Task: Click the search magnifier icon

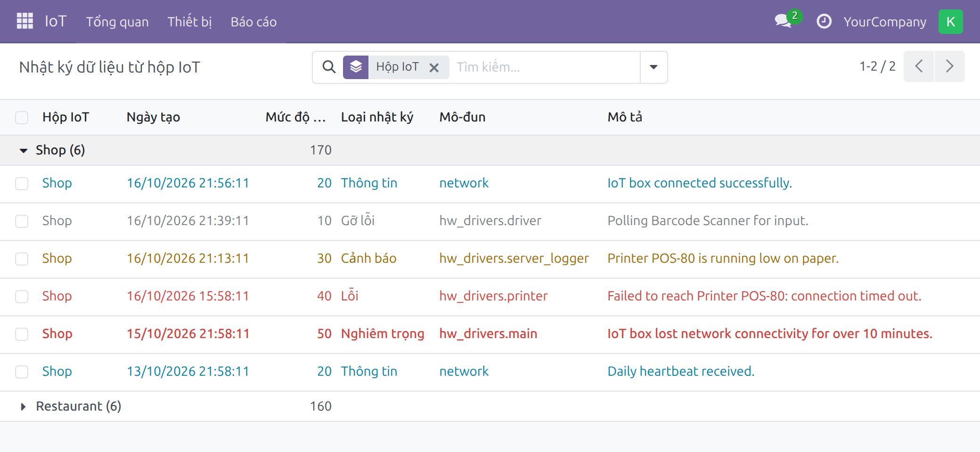Action: click(x=329, y=67)
